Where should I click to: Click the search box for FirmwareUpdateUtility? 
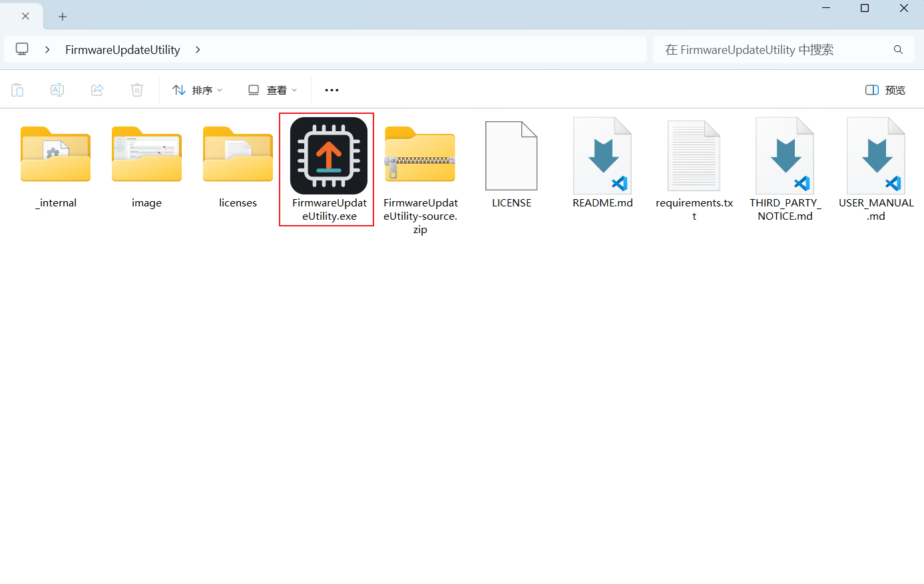click(x=784, y=50)
